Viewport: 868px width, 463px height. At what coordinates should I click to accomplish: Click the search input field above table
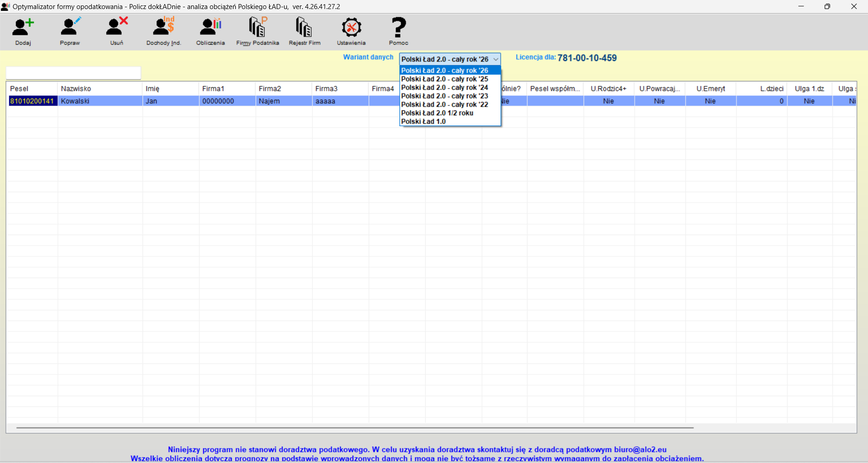point(73,73)
